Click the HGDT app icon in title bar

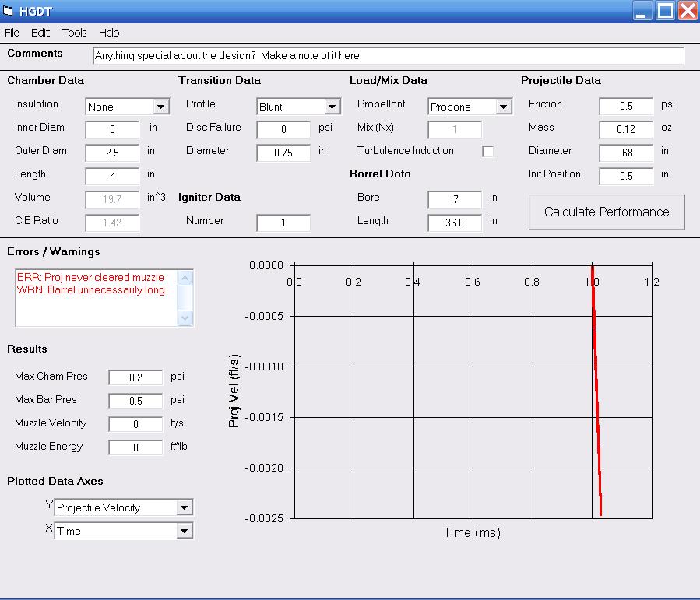click(x=9, y=10)
